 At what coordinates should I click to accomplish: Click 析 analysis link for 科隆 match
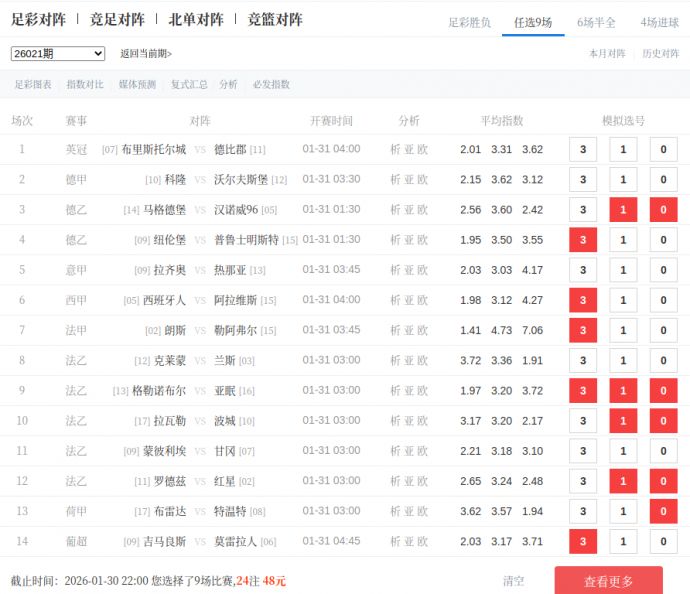395,180
